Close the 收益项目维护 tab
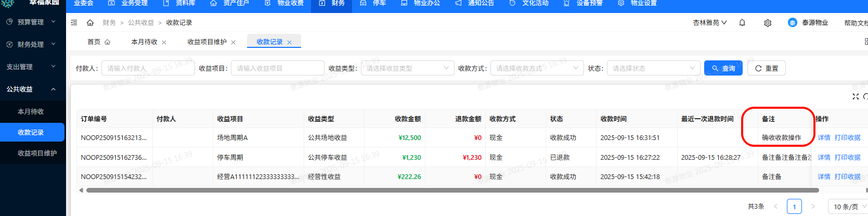The width and height of the screenshot is (868, 216). click(234, 43)
